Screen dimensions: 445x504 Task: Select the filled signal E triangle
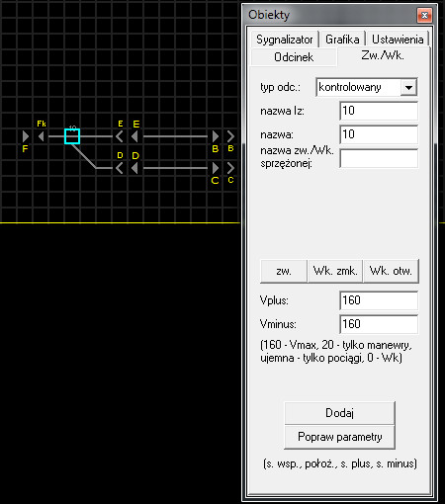tap(134, 136)
